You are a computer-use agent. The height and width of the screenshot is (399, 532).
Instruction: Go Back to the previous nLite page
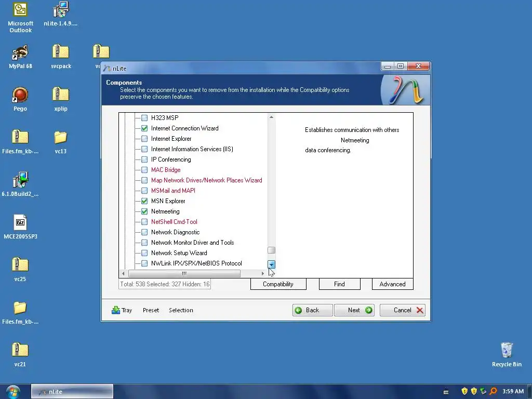312,310
